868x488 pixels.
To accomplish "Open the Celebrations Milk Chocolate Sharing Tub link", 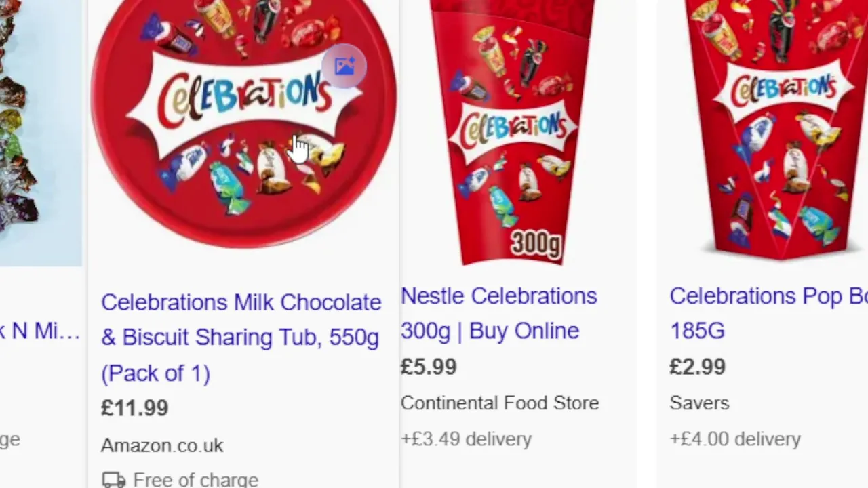I will click(x=241, y=337).
